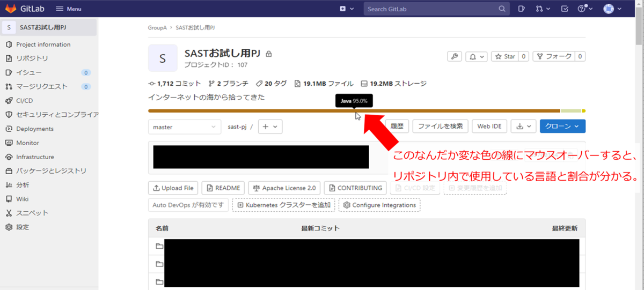Click the star count 0
Image resolution: width=644 pixels, height=290 pixels.
coord(524,56)
